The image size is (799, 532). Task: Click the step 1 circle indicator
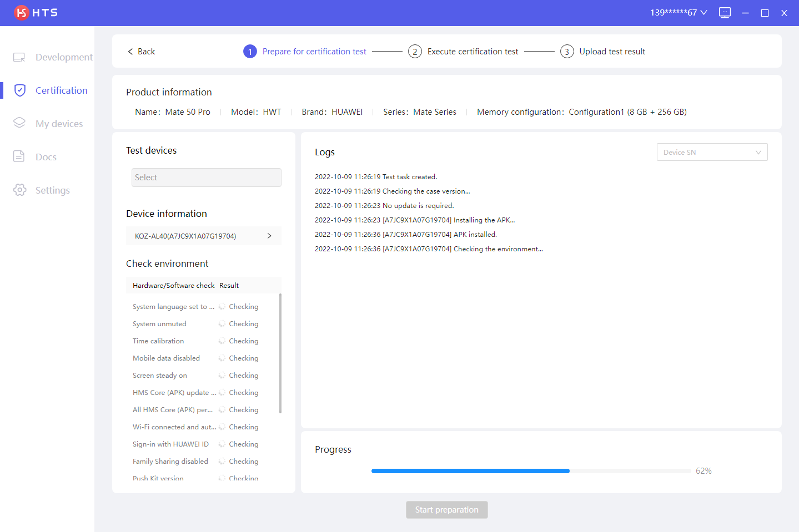250,52
